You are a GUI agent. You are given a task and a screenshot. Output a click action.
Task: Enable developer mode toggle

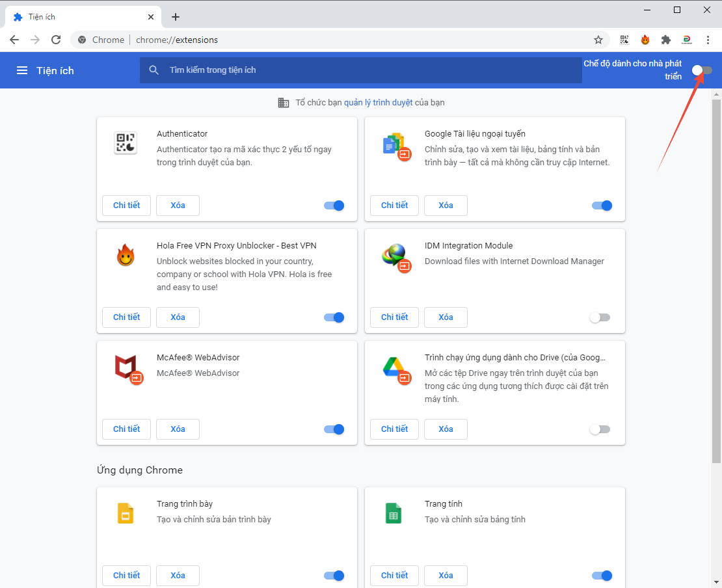[702, 70]
